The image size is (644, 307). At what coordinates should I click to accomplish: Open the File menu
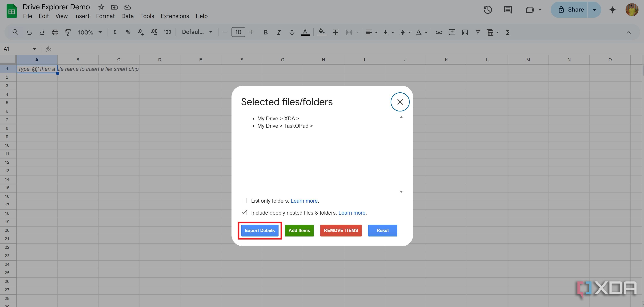pos(28,16)
